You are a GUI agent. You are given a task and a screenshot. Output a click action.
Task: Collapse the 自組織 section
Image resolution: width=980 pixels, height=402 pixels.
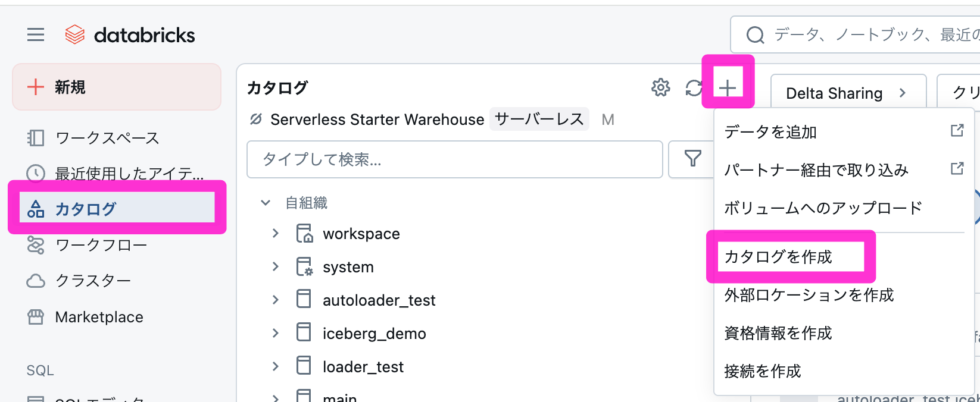coord(266,203)
